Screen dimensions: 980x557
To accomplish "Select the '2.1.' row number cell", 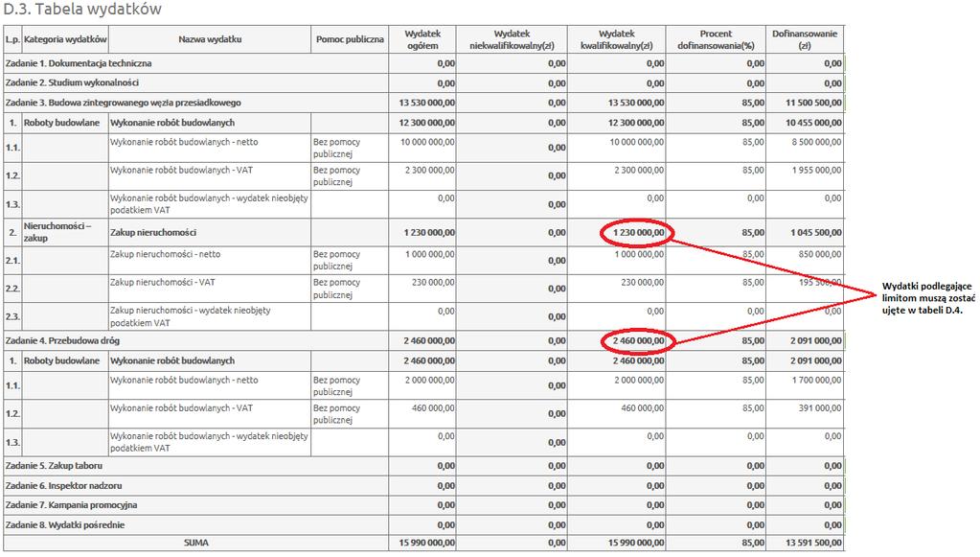I will [12, 260].
